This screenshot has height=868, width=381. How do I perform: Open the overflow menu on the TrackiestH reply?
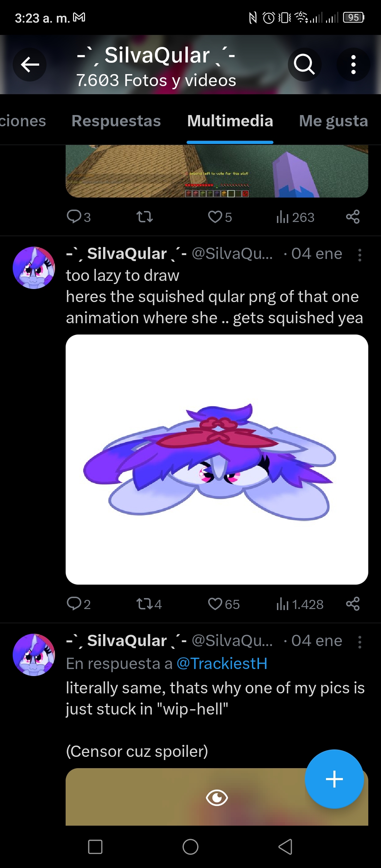pos(359,642)
